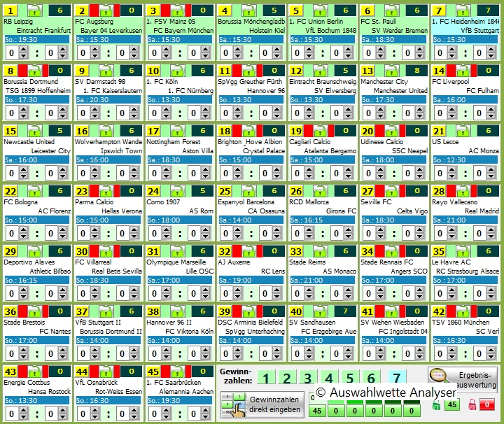Click the lock icon for match 17 Nottingham Forest

coord(178,131)
